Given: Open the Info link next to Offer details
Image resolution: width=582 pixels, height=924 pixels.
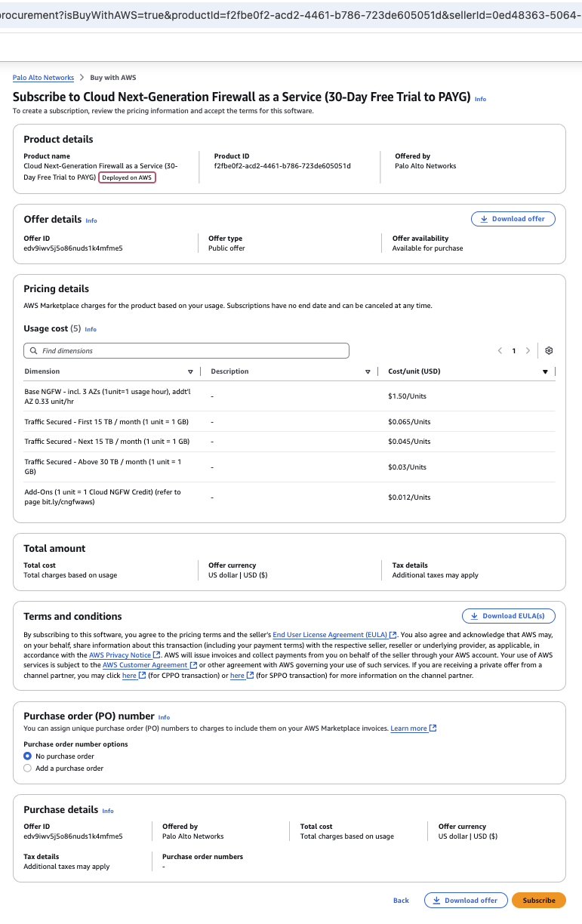Looking at the screenshot, I should 91,220.
